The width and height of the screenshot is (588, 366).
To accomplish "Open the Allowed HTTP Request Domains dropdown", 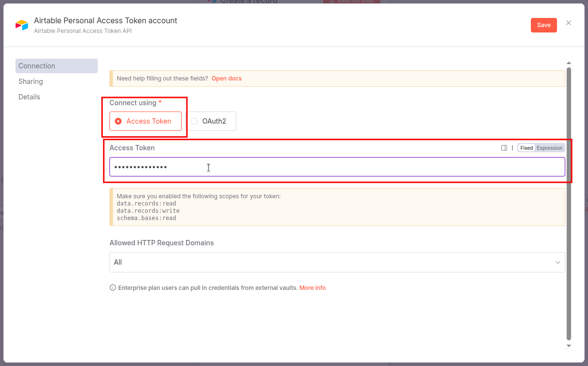I will pos(337,262).
